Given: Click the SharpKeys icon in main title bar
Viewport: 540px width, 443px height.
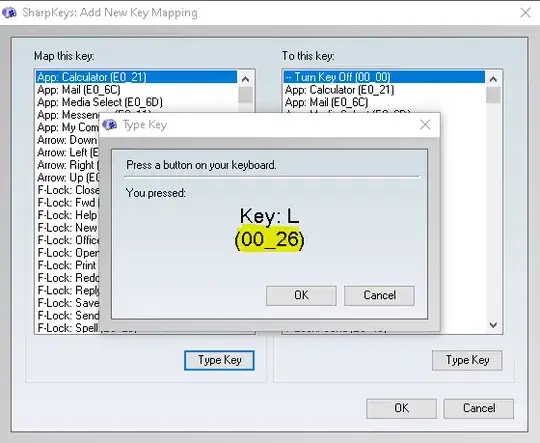Looking at the screenshot, I should pyautogui.click(x=9, y=13).
